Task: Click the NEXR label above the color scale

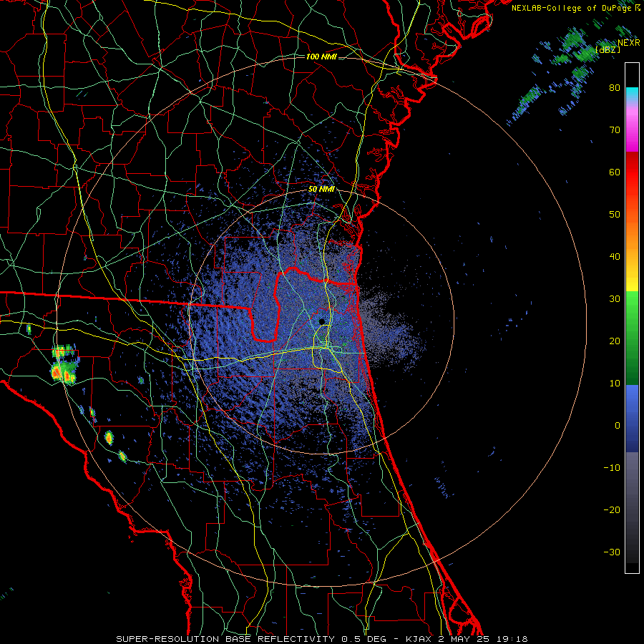Action: point(628,43)
